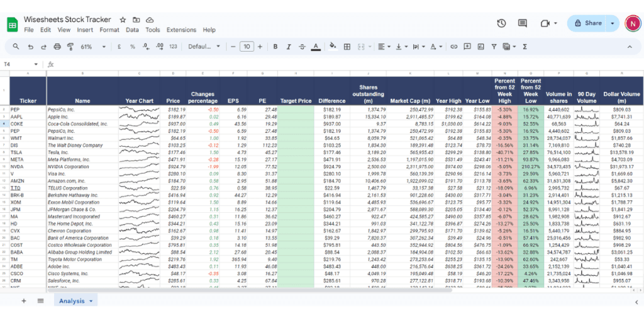Star the Wisesheets Stock Tracker document
The height and width of the screenshot is (323, 644).
(x=123, y=20)
